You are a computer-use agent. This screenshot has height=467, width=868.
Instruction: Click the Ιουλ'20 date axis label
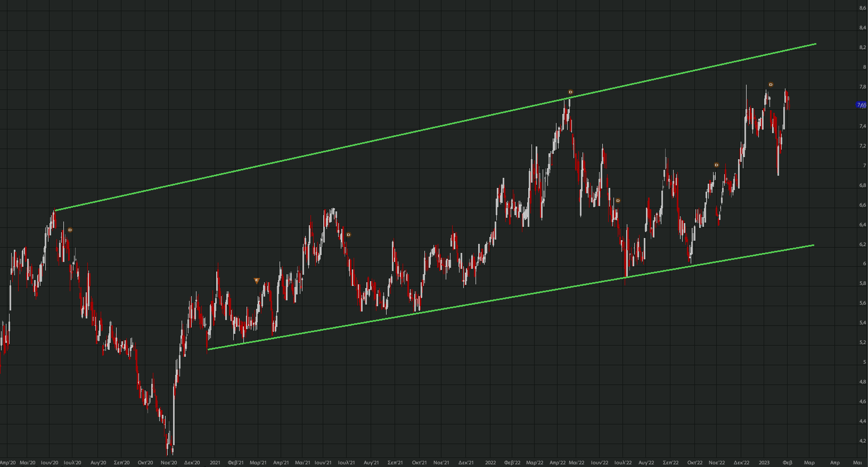click(72, 463)
